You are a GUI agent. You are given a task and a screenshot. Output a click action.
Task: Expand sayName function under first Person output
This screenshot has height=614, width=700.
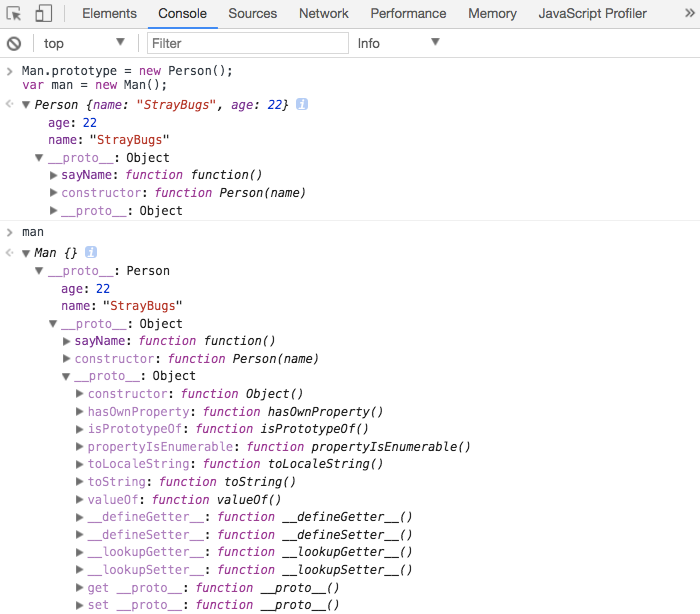[53, 175]
